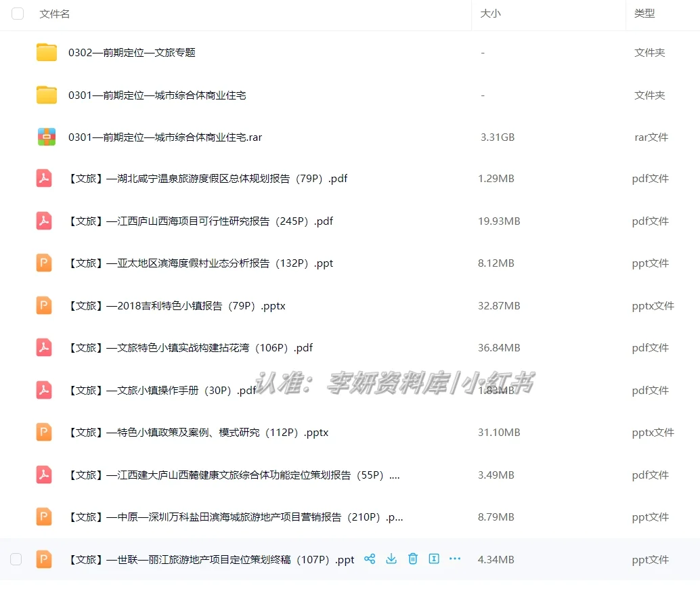Image resolution: width=700 pixels, height=589 pixels.
Task: Open 湖北咸宁温泉旅游度假区总体规划报告 pdf
Action: point(207,179)
